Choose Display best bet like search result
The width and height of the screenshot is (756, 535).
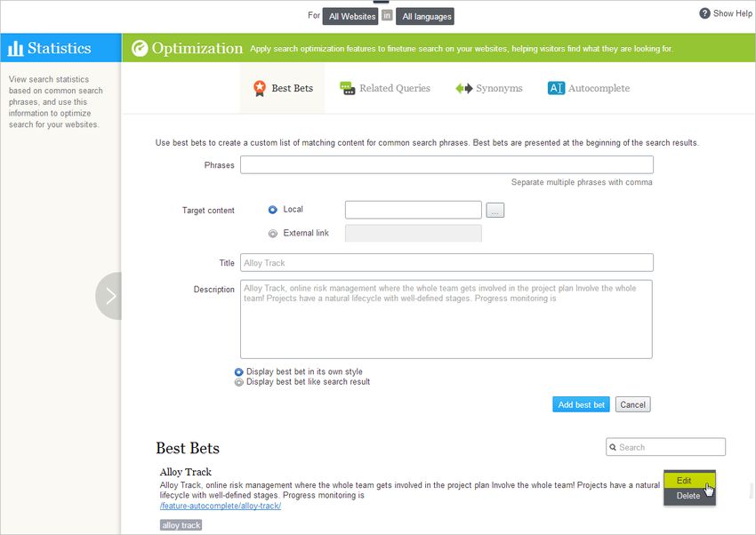point(238,382)
